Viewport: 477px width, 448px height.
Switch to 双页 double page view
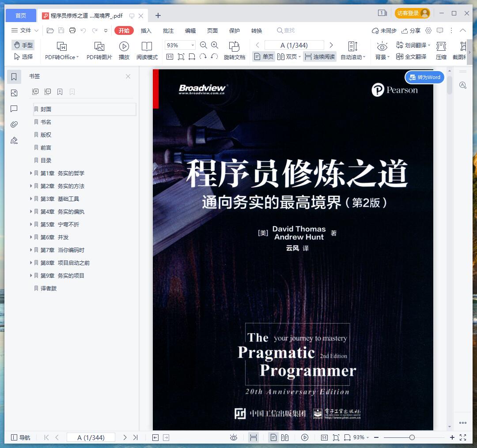[289, 56]
